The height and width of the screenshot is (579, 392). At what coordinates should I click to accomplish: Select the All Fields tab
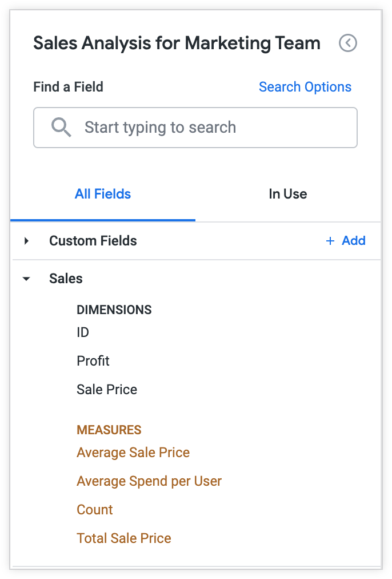[103, 194]
